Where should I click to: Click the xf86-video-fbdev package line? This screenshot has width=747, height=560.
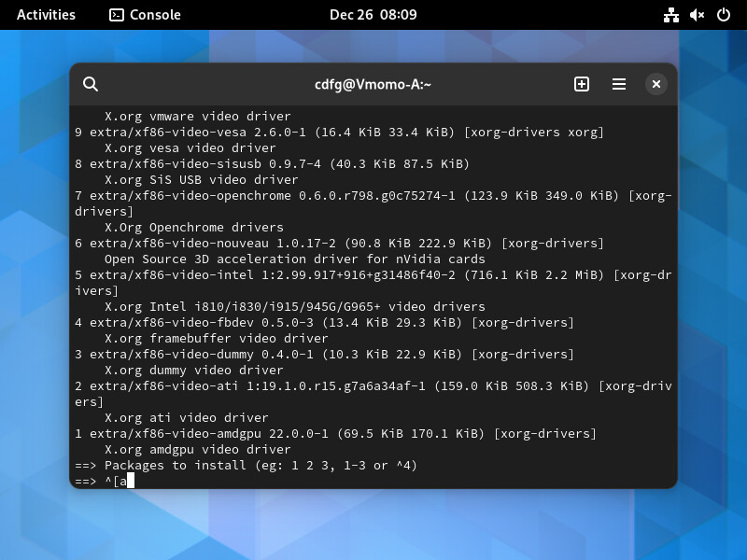(x=324, y=322)
